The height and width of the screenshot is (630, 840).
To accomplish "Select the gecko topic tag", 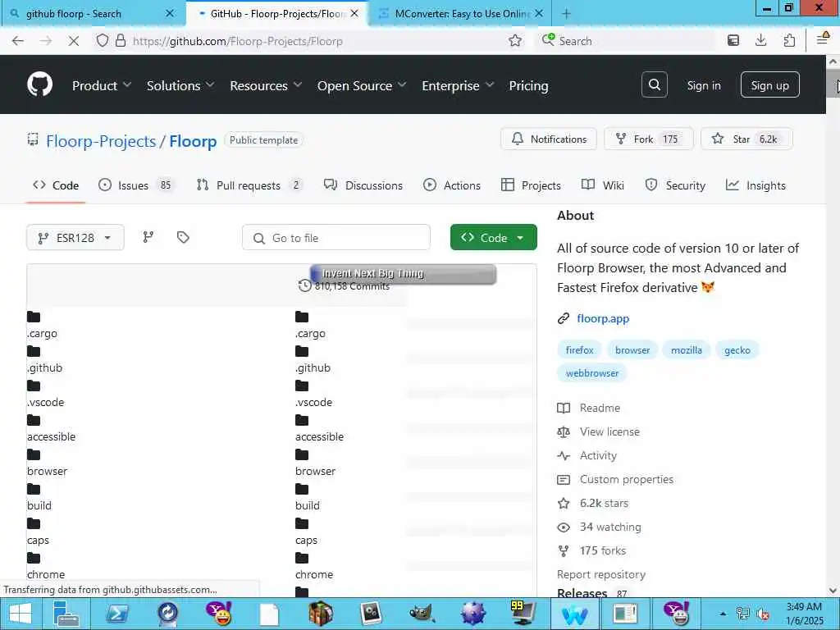I will pyautogui.click(x=737, y=349).
